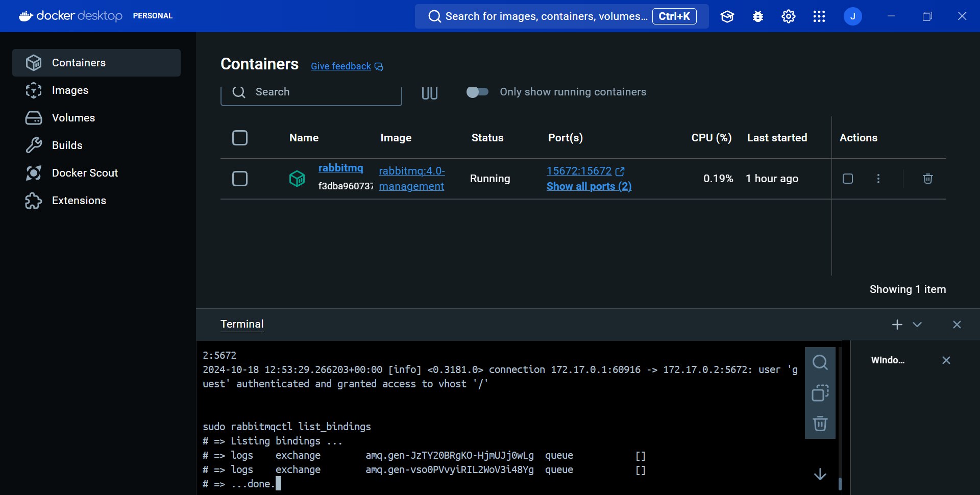Viewport: 980px width, 495px height.
Task: Click the PERSONAL plan label
Action: coord(153,16)
